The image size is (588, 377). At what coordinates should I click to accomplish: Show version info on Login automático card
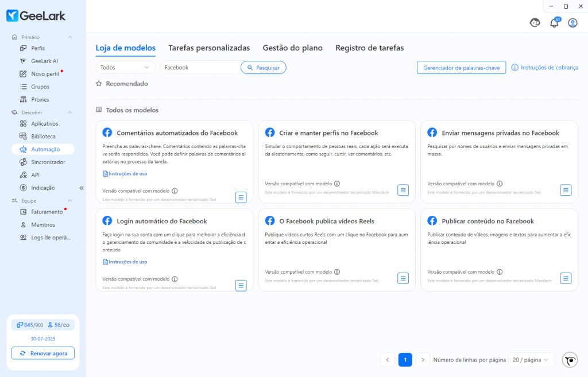(x=175, y=279)
